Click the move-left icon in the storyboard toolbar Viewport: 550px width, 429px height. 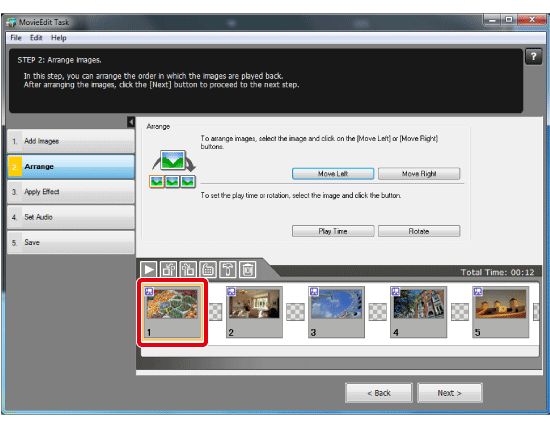tap(169, 269)
